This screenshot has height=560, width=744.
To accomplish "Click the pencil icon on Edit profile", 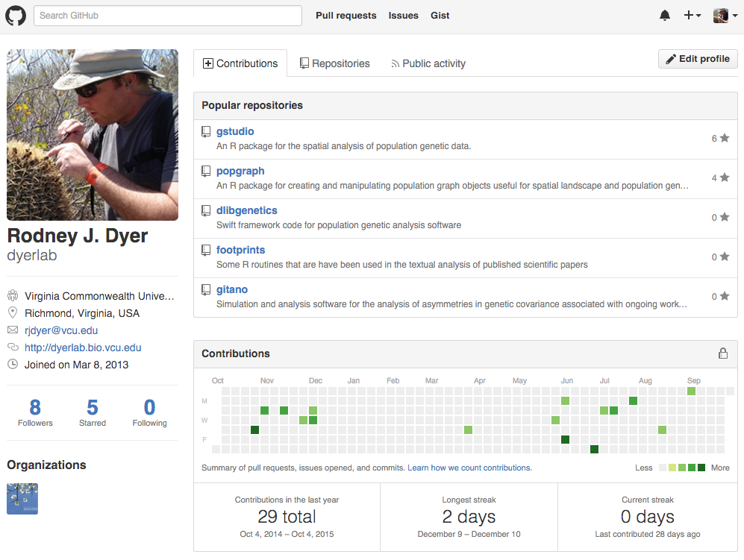I will (670, 59).
